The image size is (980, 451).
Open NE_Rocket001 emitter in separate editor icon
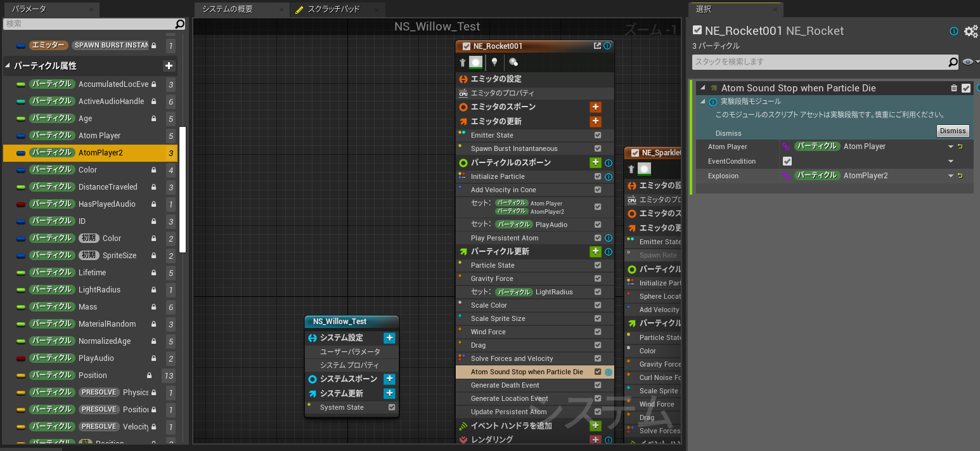597,46
